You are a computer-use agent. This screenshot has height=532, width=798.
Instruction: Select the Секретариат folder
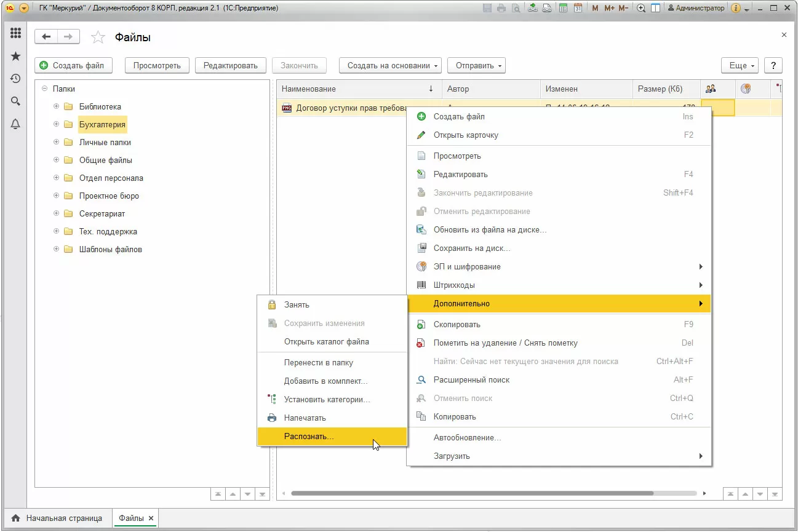tap(102, 213)
